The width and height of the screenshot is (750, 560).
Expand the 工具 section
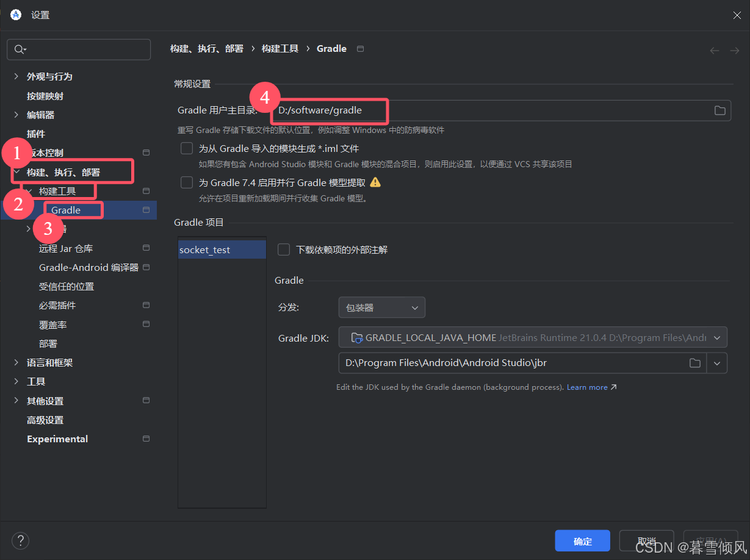click(x=16, y=381)
